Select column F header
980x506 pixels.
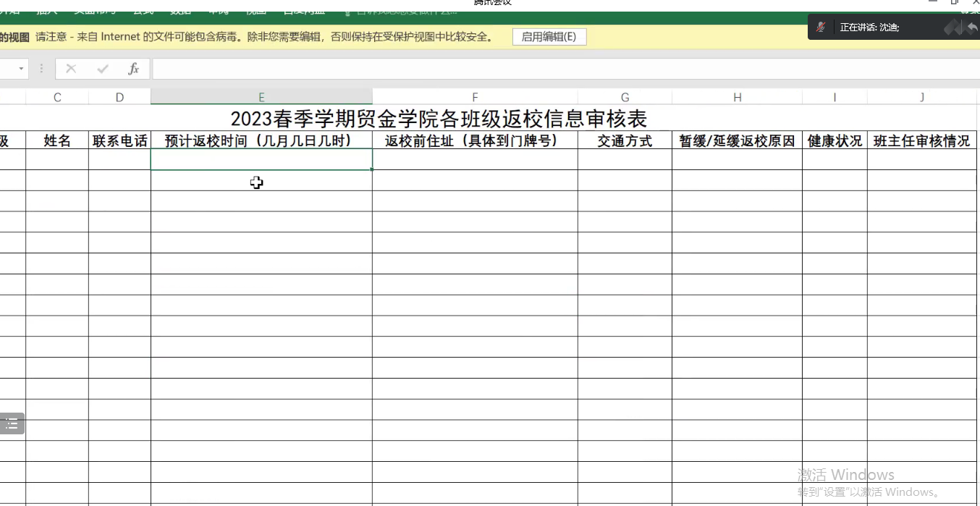[475, 97]
